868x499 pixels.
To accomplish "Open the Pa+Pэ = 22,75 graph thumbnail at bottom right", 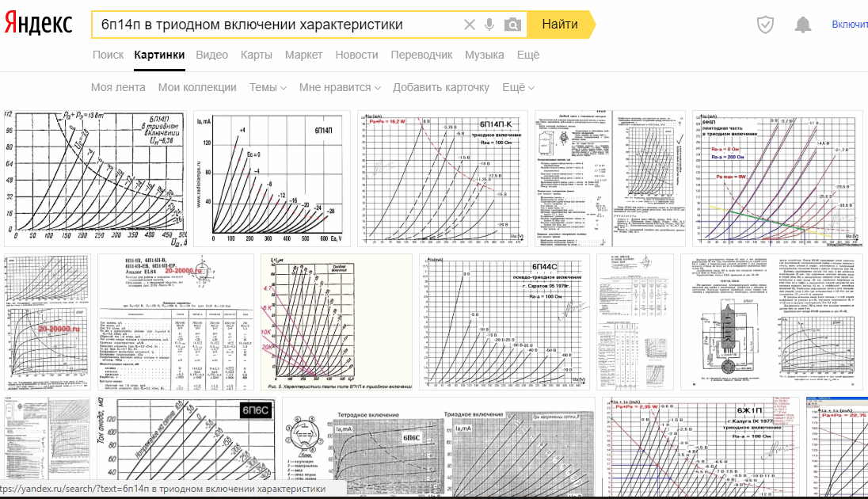I will click(x=837, y=447).
